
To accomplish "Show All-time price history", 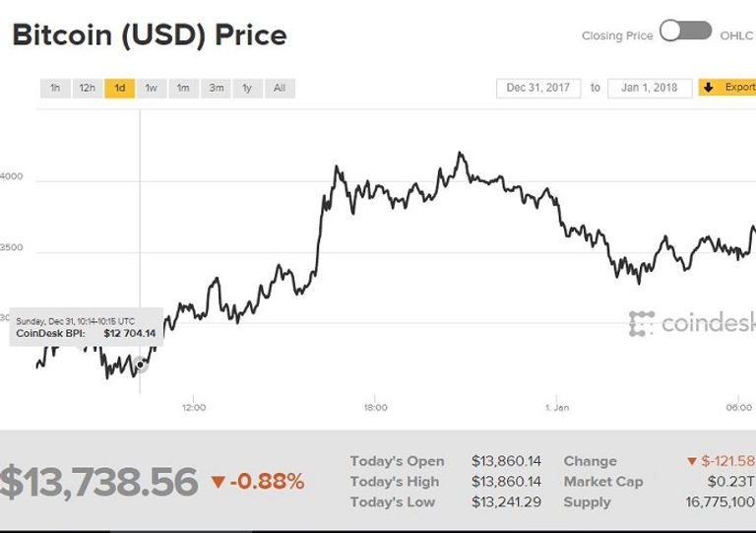I will pyautogui.click(x=280, y=88).
